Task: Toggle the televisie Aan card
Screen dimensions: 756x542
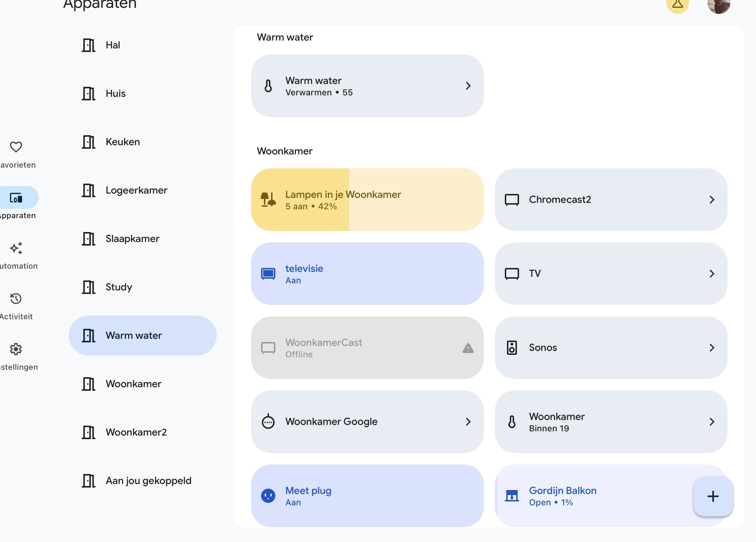Action: 367,274
